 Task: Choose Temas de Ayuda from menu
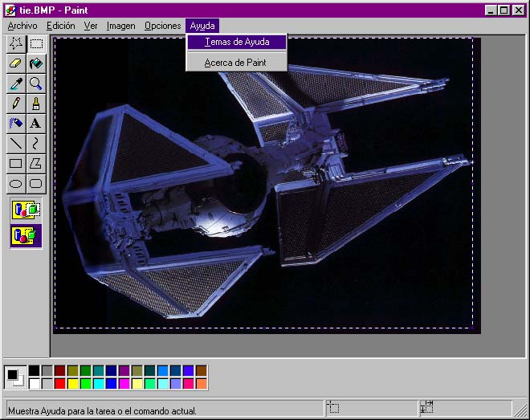[237, 42]
